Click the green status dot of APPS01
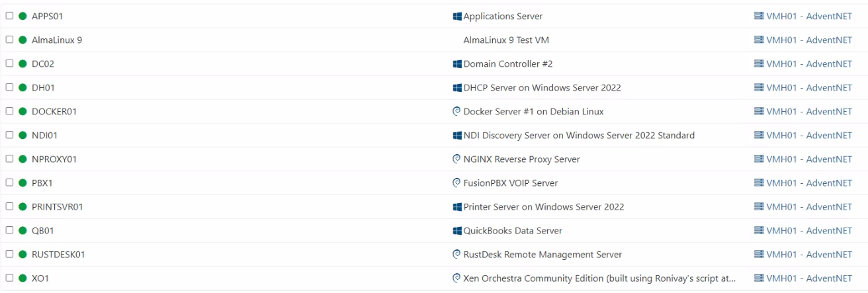 [x=22, y=16]
